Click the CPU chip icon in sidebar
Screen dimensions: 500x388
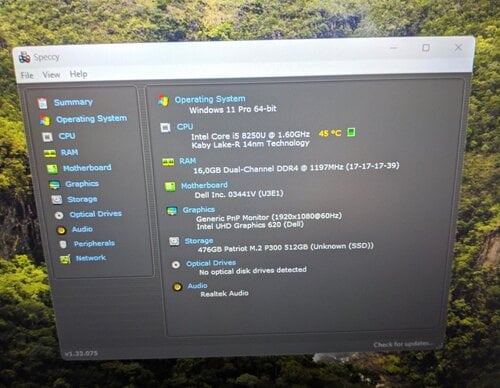click(x=47, y=137)
